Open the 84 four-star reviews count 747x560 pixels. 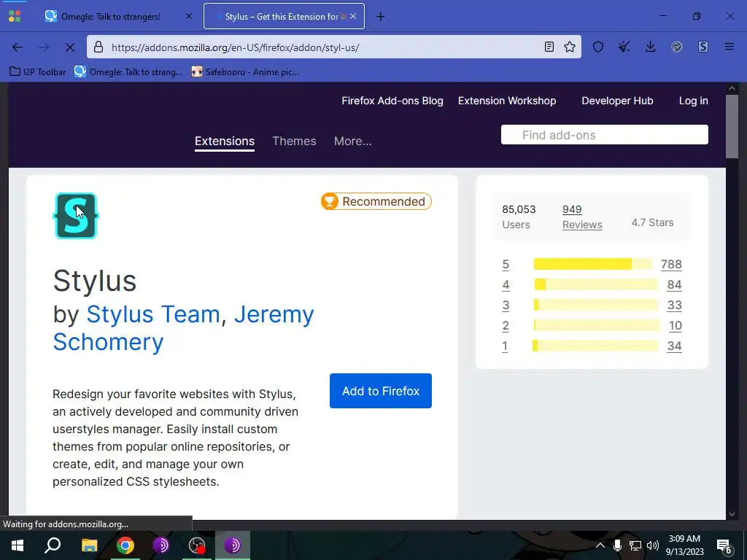[x=674, y=285]
